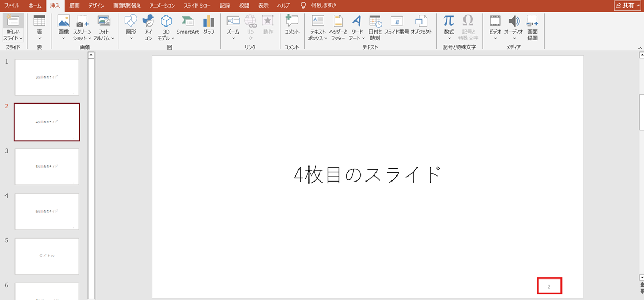Switch to the ホーム tab
The image size is (644, 300).
(x=35, y=6)
